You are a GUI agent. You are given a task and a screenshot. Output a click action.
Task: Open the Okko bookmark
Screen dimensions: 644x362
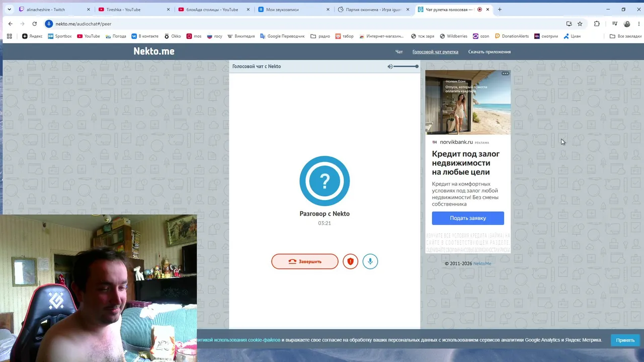(173, 36)
